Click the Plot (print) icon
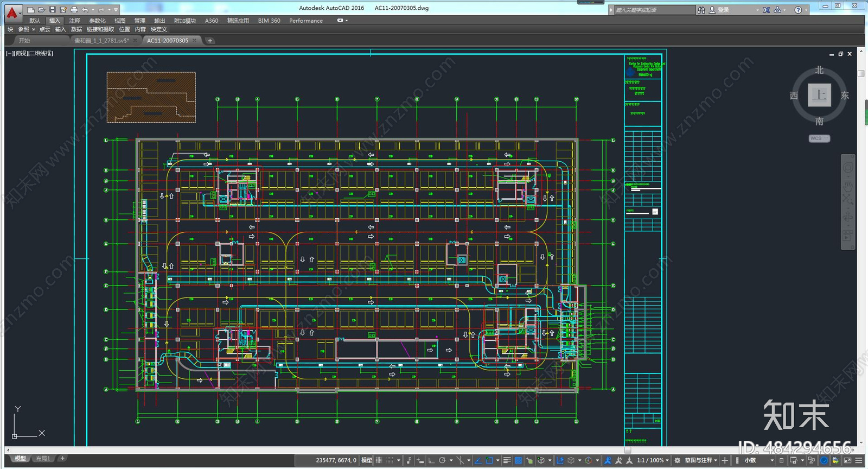Image resolution: width=868 pixels, height=469 pixels. point(74,10)
